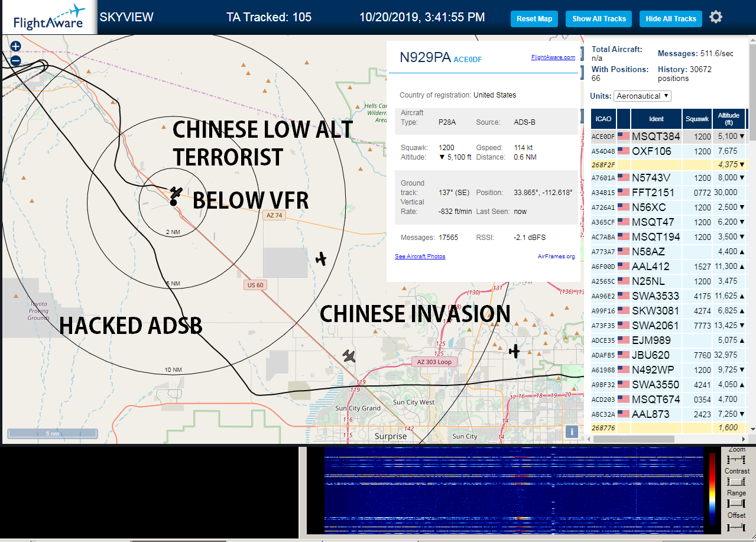The width and height of the screenshot is (756, 542).
Task: Select the AAL412 aircraft row
Action: [669, 267]
